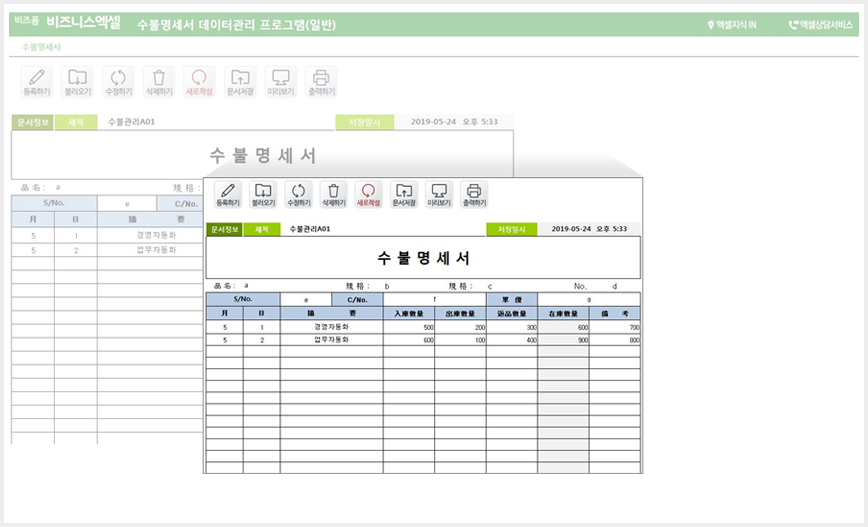
Task: Click 불러오기 load icon in the faded background toolbar
Action: point(78,82)
